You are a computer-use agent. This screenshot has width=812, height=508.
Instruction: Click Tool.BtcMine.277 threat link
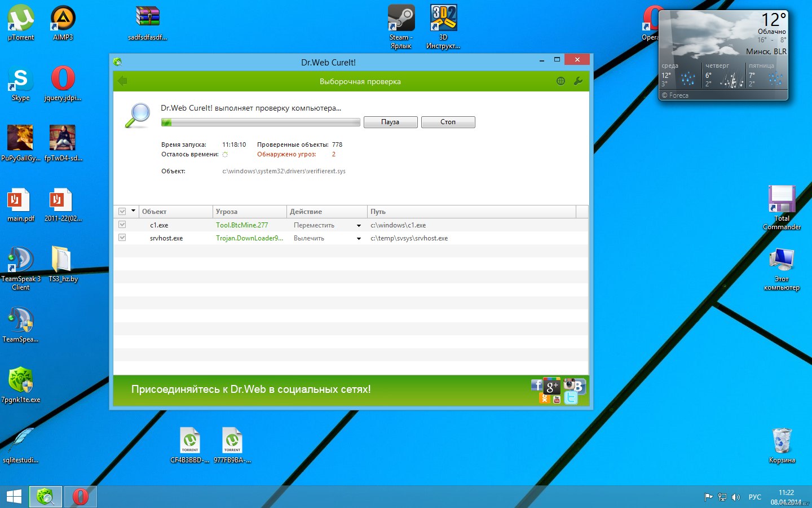(x=242, y=225)
